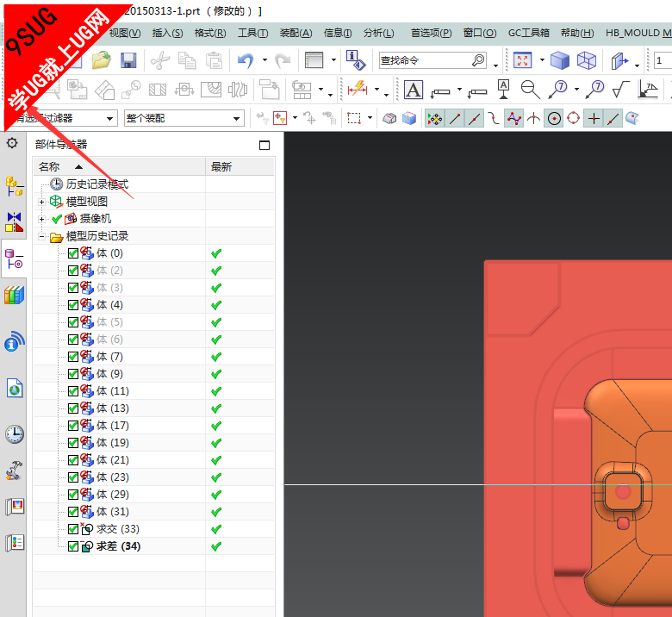Open file with the folder icon
The width and height of the screenshot is (672, 617).
101,60
